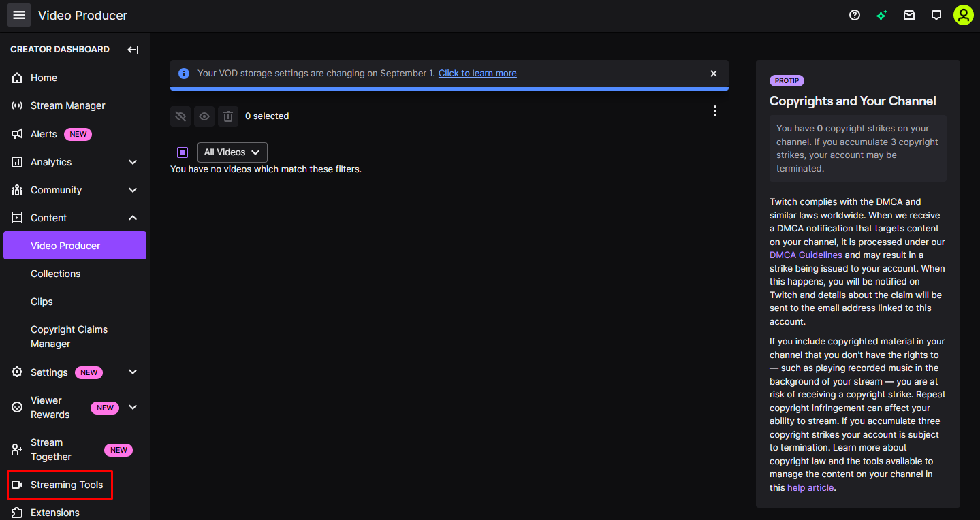Open the inbox mail icon

(x=909, y=15)
